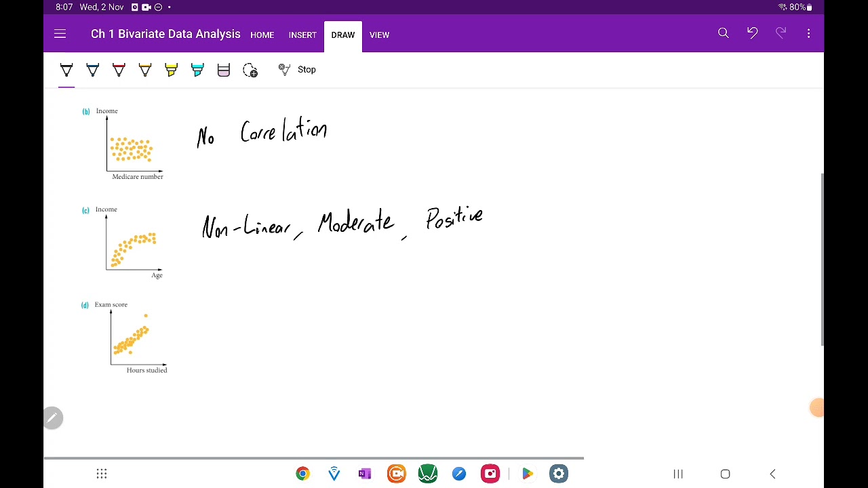
Task: Open the blue pen notes app
Action: [459, 474]
